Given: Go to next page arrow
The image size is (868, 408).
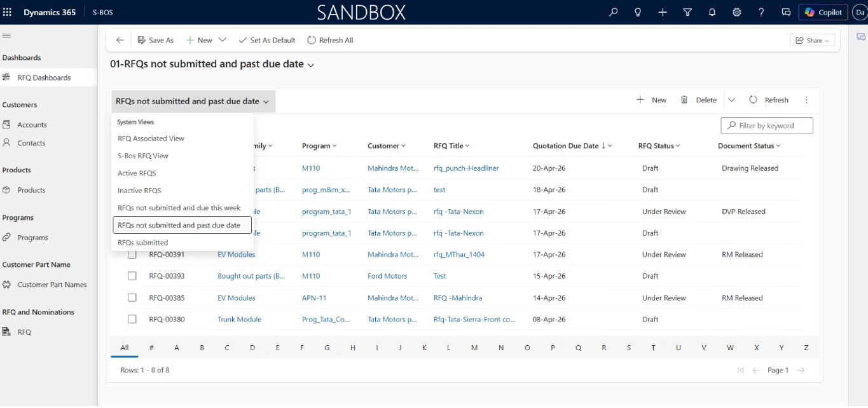Looking at the screenshot, I should 801,370.
